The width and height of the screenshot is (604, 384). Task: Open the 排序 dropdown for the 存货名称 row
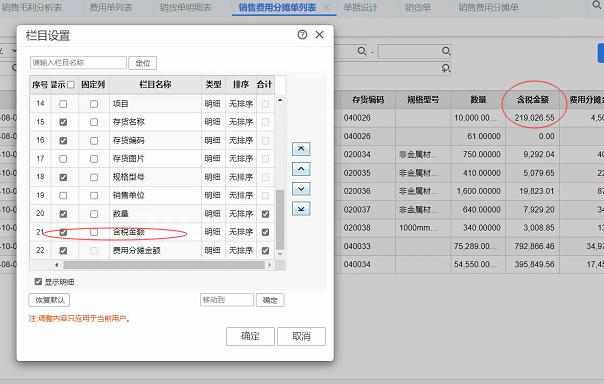tap(241, 122)
